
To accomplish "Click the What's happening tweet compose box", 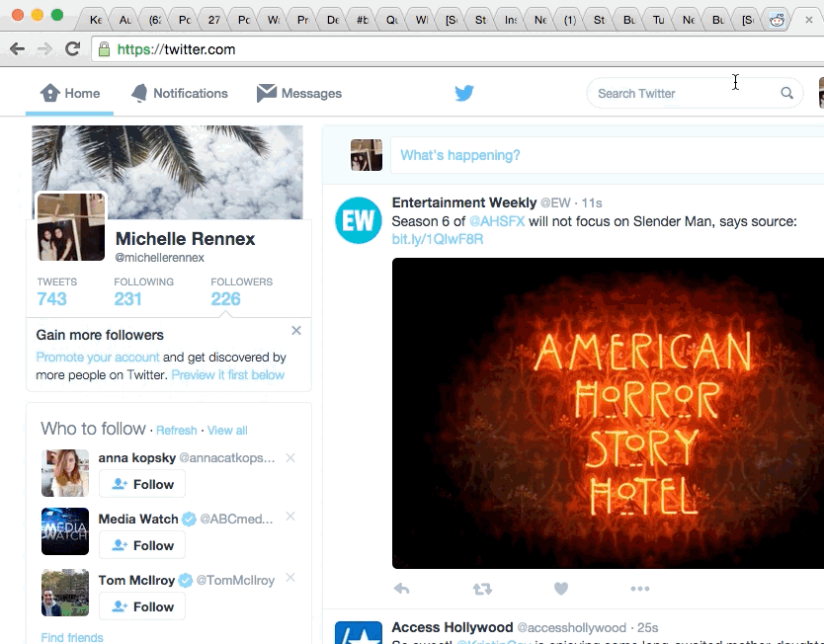I will [x=603, y=155].
